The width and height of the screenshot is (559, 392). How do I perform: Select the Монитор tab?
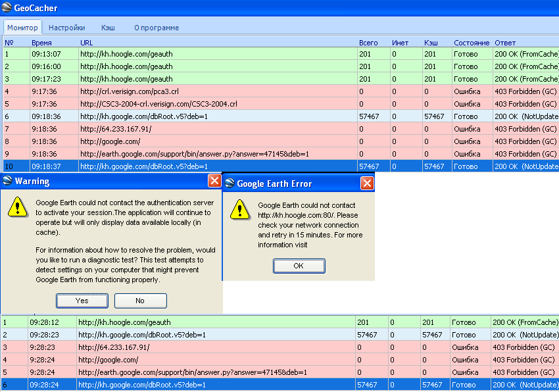point(22,28)
